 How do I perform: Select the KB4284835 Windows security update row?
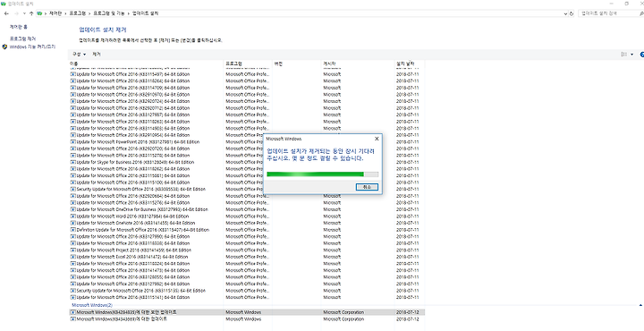(247, 312)
